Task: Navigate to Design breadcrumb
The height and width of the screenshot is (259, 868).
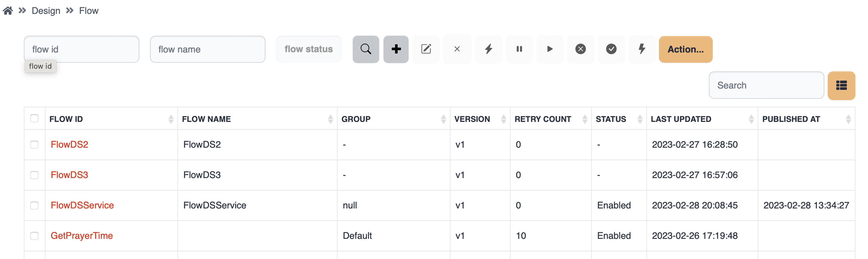Action: [46, 11]
